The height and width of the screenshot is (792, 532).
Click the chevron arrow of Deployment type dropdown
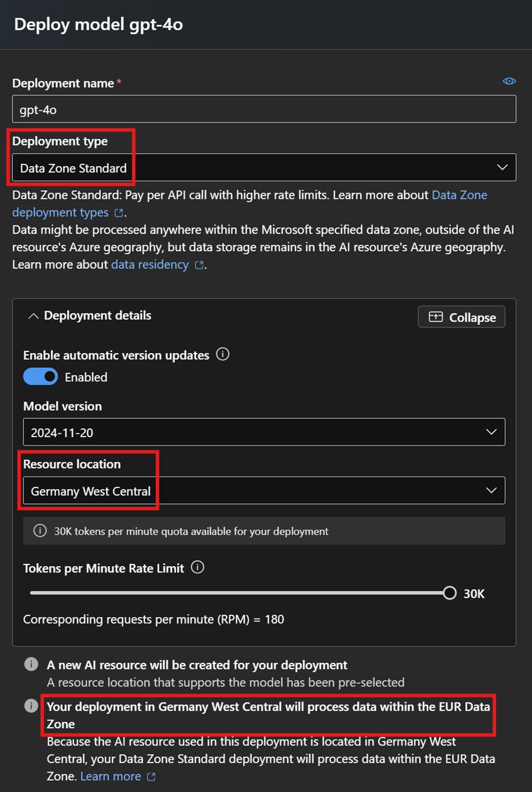[x=503, y=167]
